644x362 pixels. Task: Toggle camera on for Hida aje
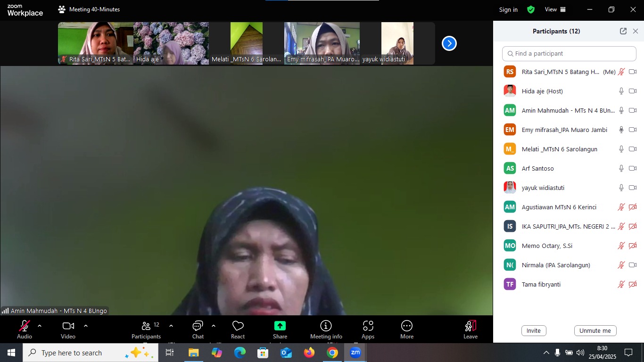pos(633,91)
